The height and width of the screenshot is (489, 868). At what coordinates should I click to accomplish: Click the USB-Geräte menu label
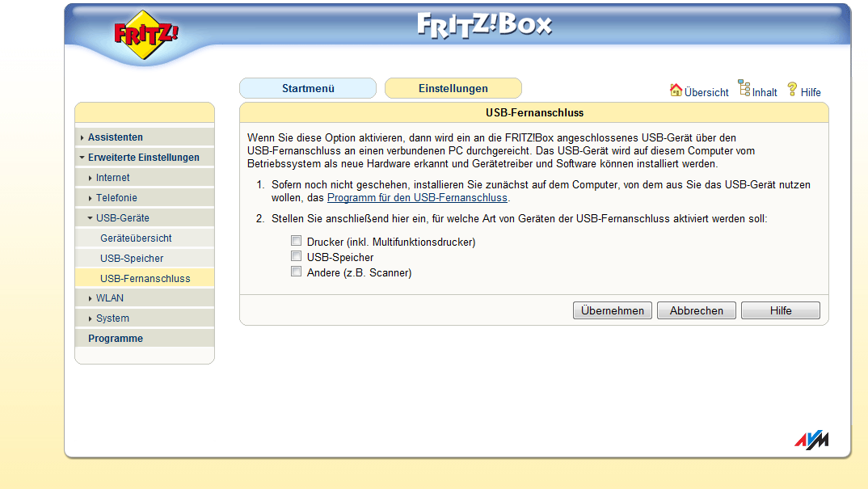coord(122,217)
